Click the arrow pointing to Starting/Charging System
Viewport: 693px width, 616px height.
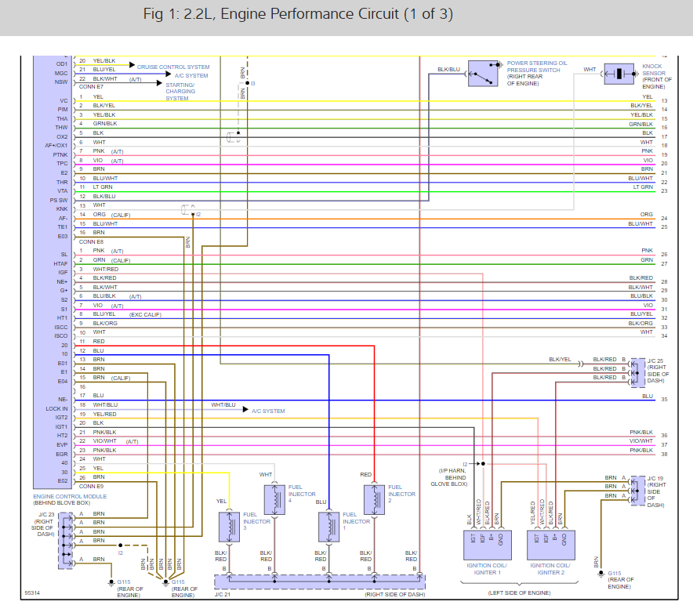point(159,83)
